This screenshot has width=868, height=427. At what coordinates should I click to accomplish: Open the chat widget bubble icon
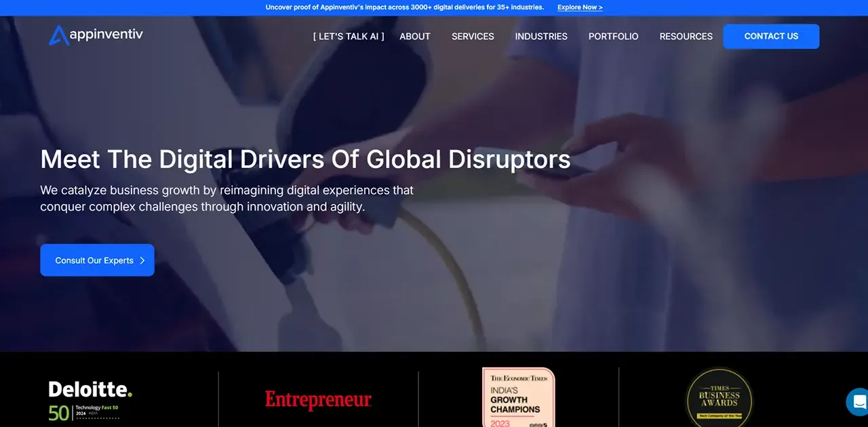(859, 401)
